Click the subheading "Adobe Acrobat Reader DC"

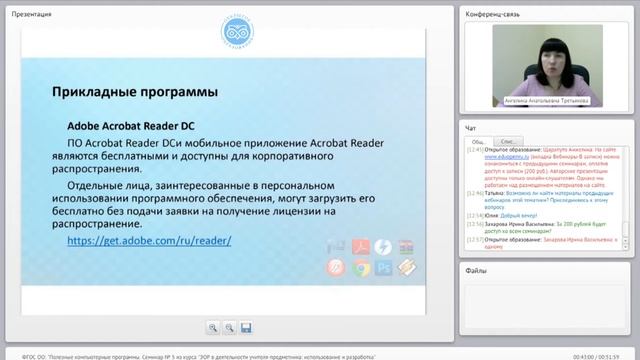click(131, 126)
